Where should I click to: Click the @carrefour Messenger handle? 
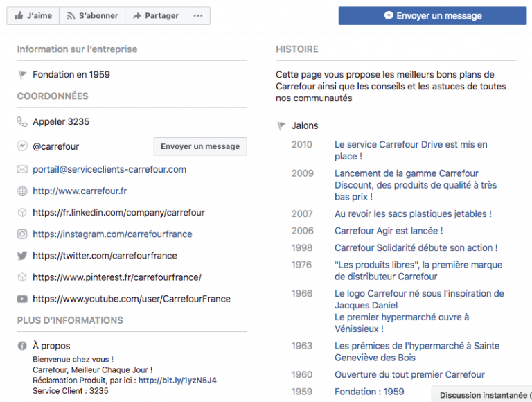55,147
